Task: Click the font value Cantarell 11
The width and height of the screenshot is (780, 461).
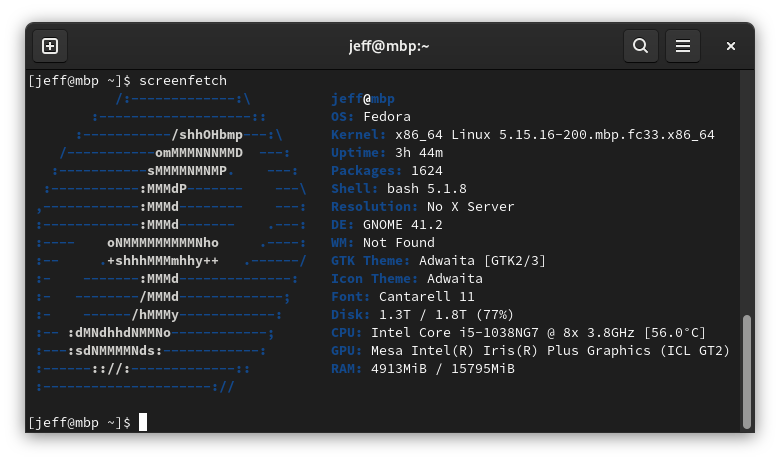Action: tap(427, 297)
